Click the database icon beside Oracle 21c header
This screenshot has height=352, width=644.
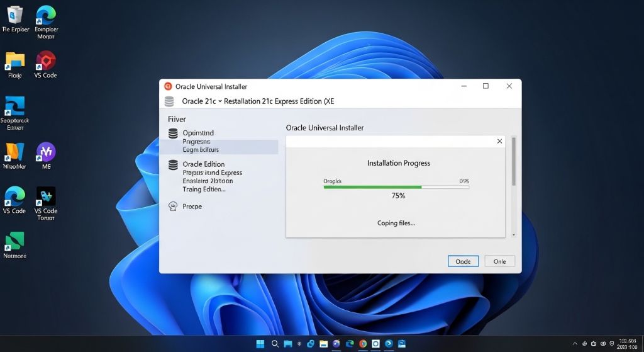pos(169,101)
